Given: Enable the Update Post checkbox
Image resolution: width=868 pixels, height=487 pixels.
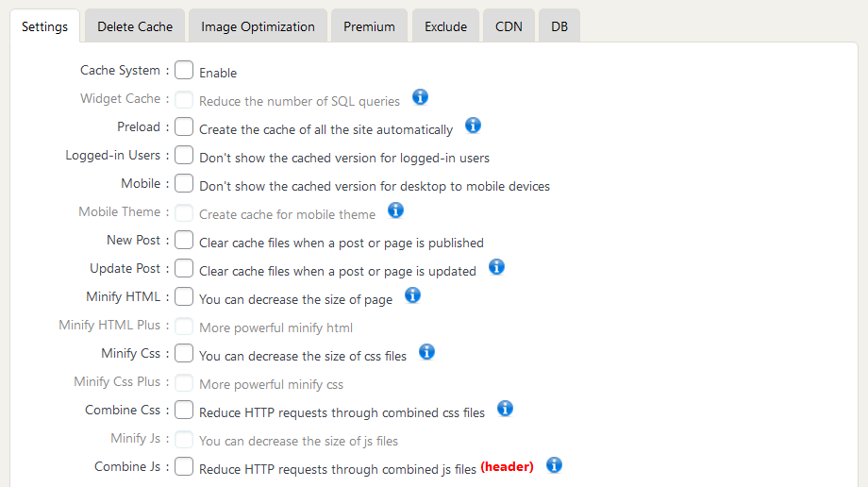Looking at the screenshot, I should coord(184,268).
